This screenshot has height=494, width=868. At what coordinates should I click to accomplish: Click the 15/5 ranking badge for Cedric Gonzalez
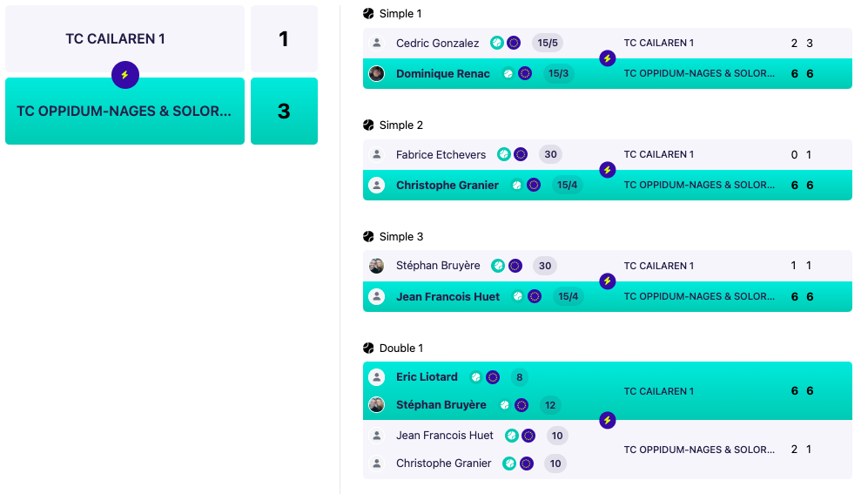(548, 43)
